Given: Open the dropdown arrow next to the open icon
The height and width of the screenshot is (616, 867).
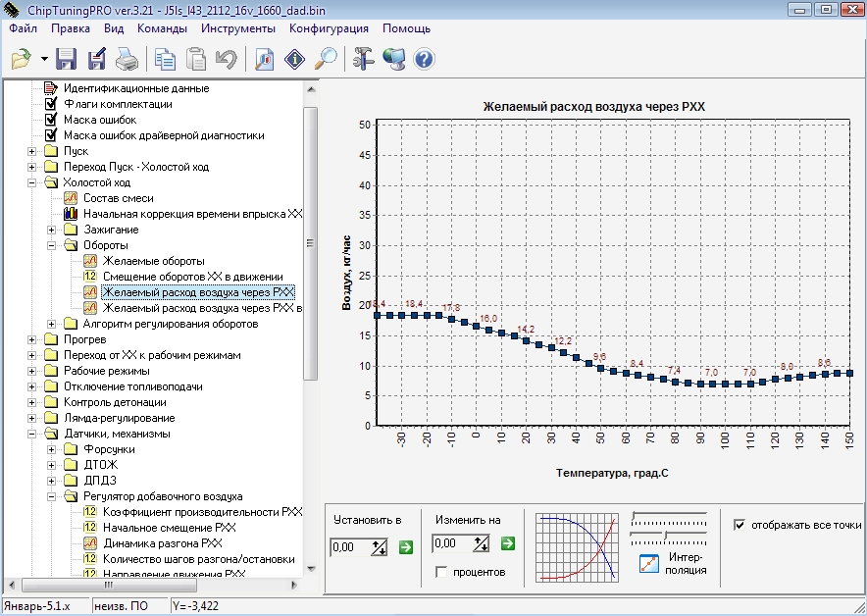Looking at the screenshot, I should click(x=44, y=61).
